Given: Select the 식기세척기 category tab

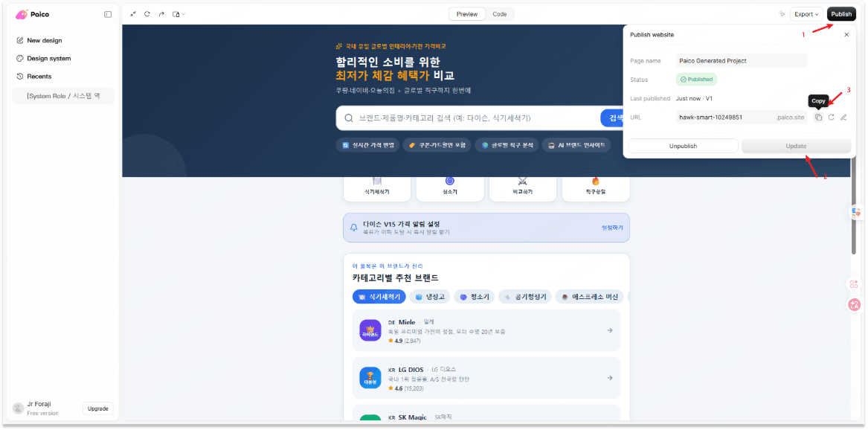Looking at the screenshot, I should tap(379, 297).
